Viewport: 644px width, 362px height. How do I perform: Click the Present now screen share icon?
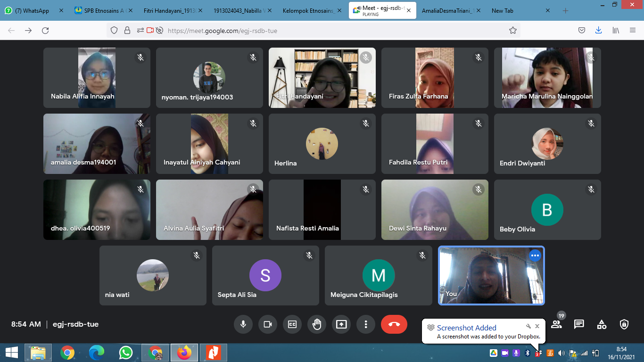(x=341, y=324)
